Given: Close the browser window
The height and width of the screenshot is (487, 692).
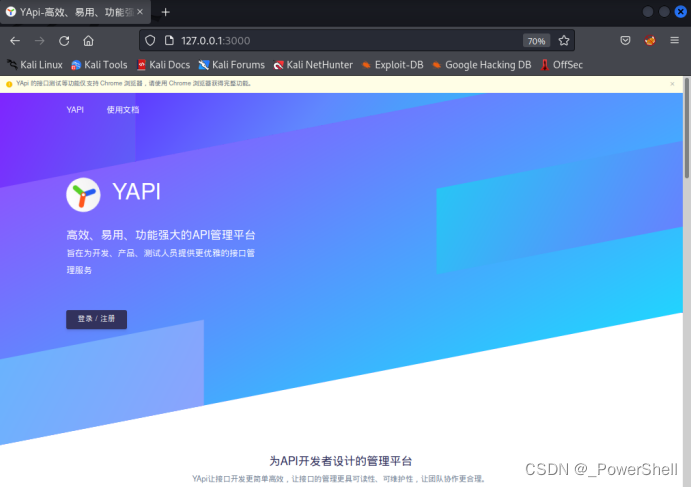Looking at the screenshot, I should 681,12.
